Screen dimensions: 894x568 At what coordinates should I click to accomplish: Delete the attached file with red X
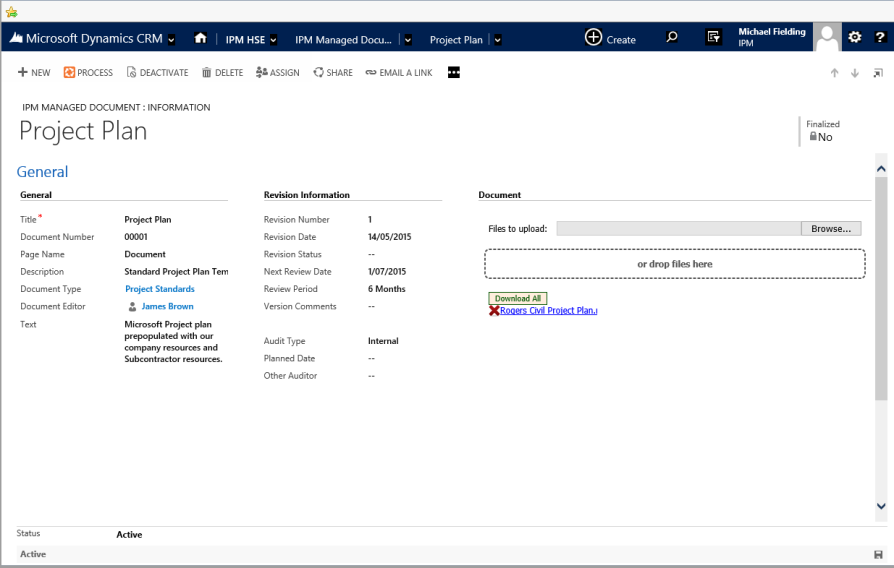(494, 311)
